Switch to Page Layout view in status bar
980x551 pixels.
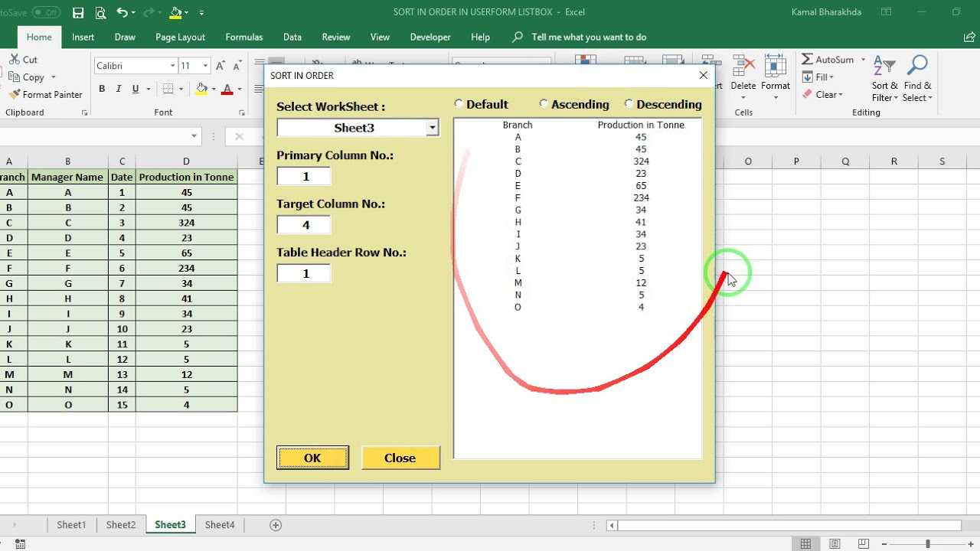[x=835, y=543]
